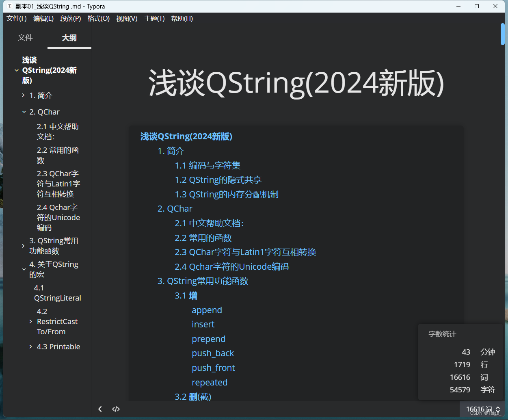The height and width of the screenshot is (420, 508).
Task: Open the 格式(O) menu
Action: click(98, 18)
